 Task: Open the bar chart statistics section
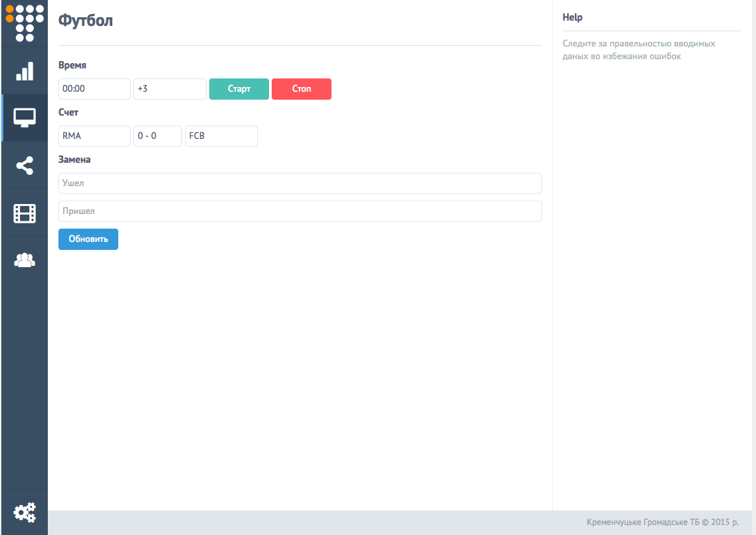coord(25,71)
